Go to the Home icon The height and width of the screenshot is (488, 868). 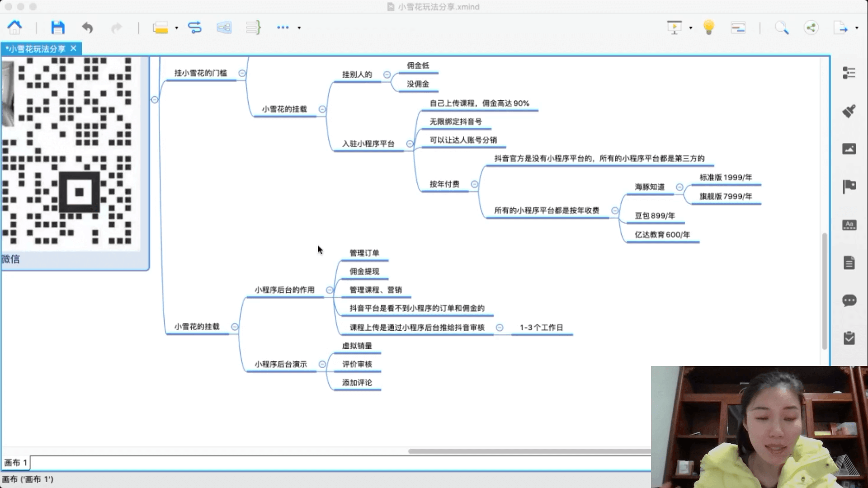(15, 28)
